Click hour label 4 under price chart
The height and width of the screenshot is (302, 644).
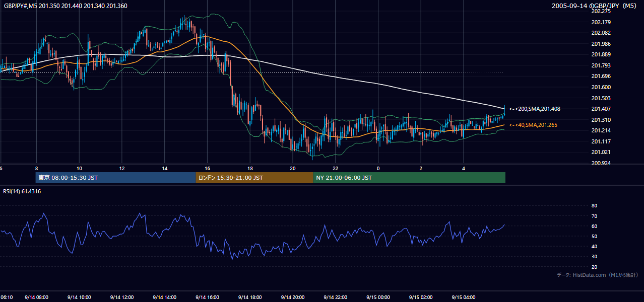click(464, 168)
